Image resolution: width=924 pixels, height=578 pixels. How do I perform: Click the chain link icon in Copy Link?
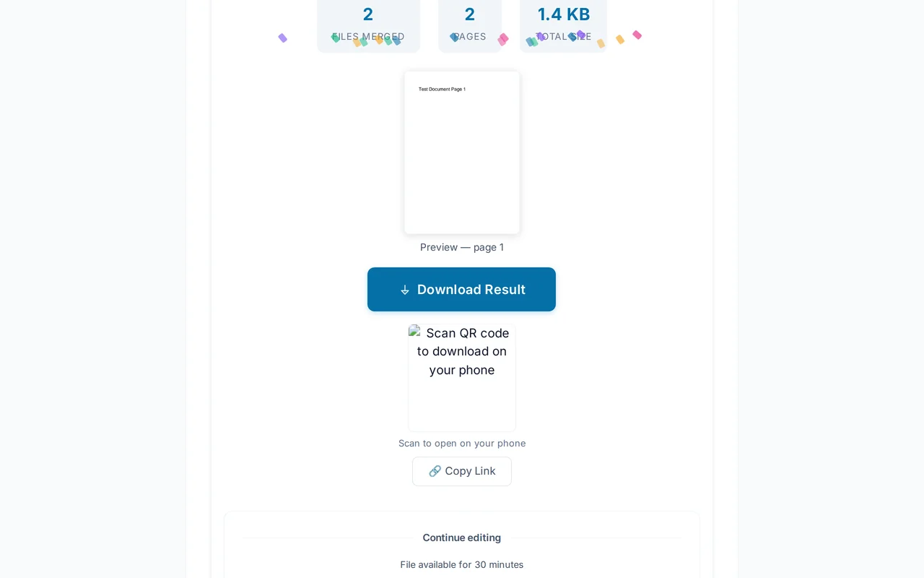435,470
